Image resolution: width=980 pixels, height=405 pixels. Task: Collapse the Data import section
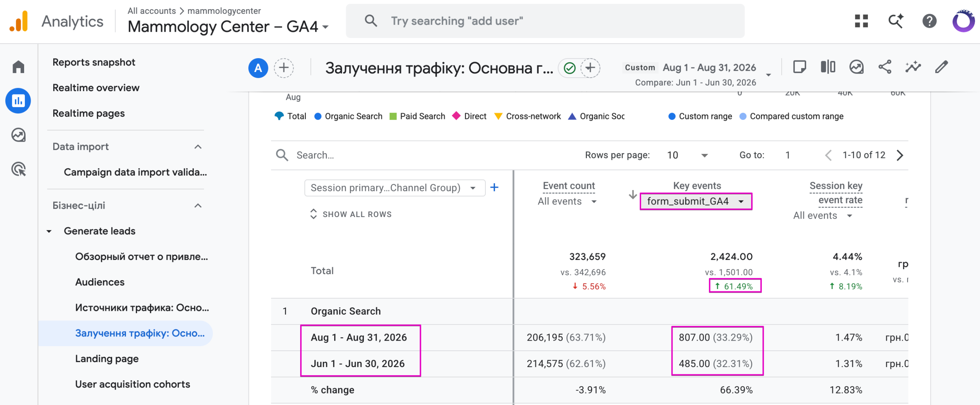point(198,147)
